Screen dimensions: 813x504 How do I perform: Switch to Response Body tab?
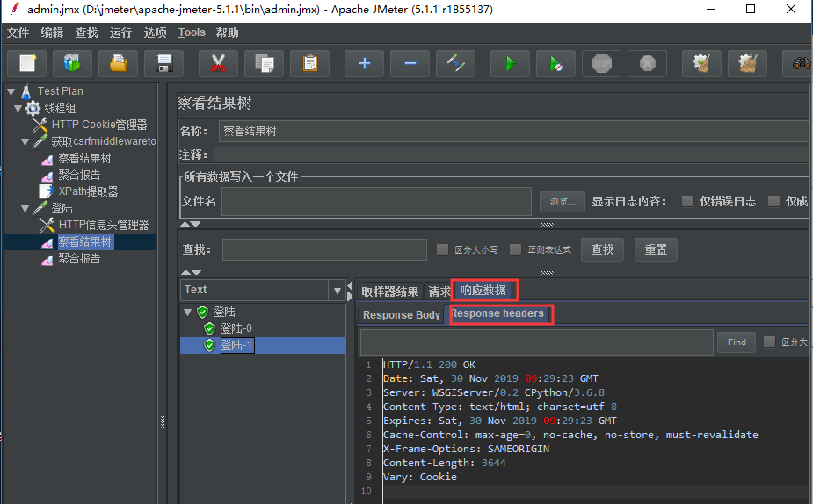coord(402,315)
